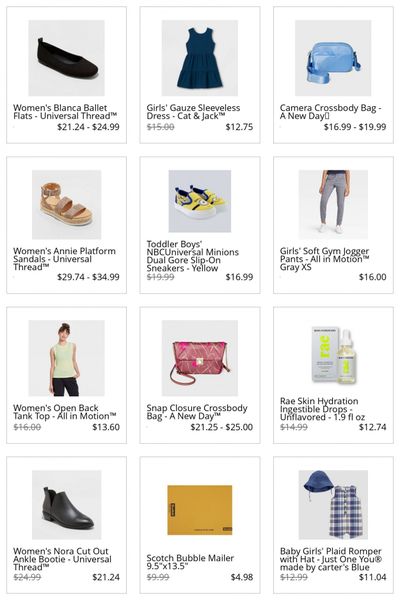Select Rae Skin Hydration Ingestible Drops title
Image resolution: width=400 pixels, height=600 pixels.
pos(322,409)
